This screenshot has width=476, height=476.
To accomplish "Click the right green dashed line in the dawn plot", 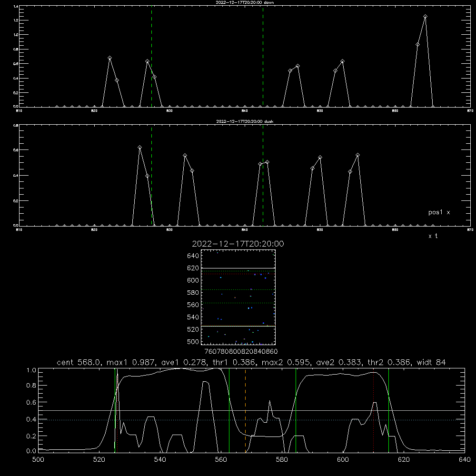I will coord(263,57).
